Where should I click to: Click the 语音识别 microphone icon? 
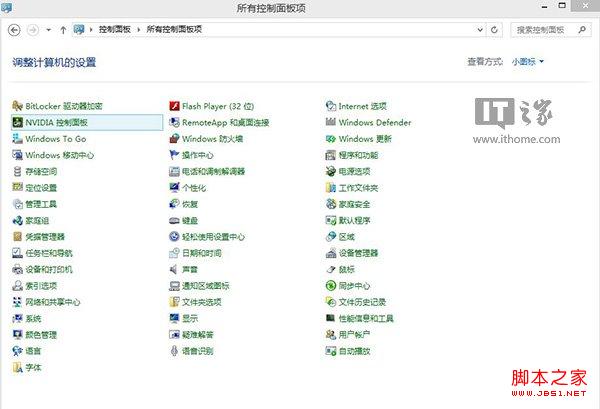174,351
